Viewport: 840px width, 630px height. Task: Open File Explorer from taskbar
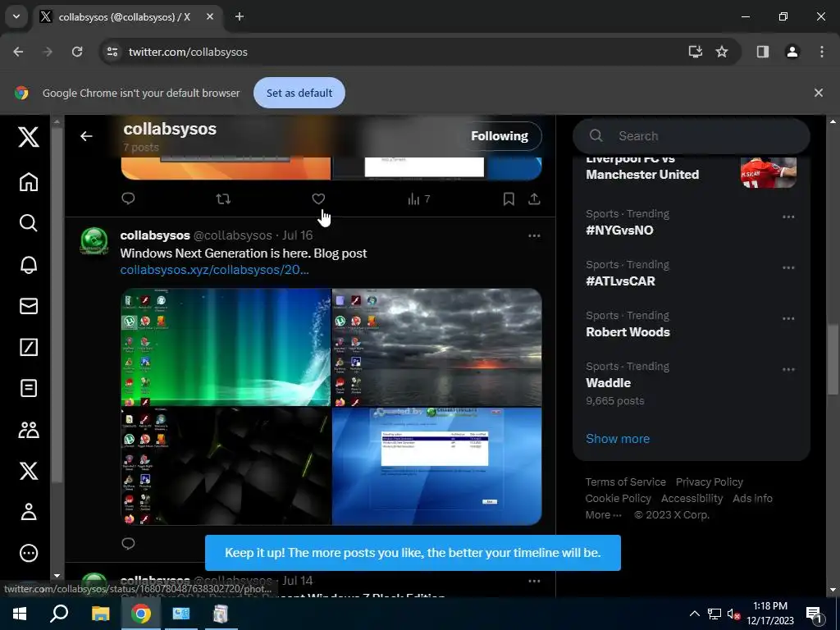[x=100, y=614]
